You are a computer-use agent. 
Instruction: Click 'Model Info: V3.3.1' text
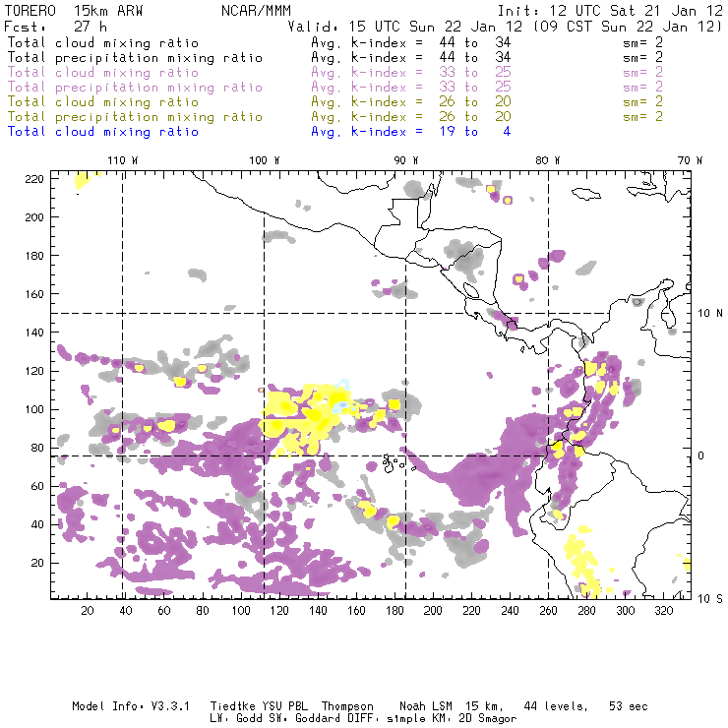[131, 706]
